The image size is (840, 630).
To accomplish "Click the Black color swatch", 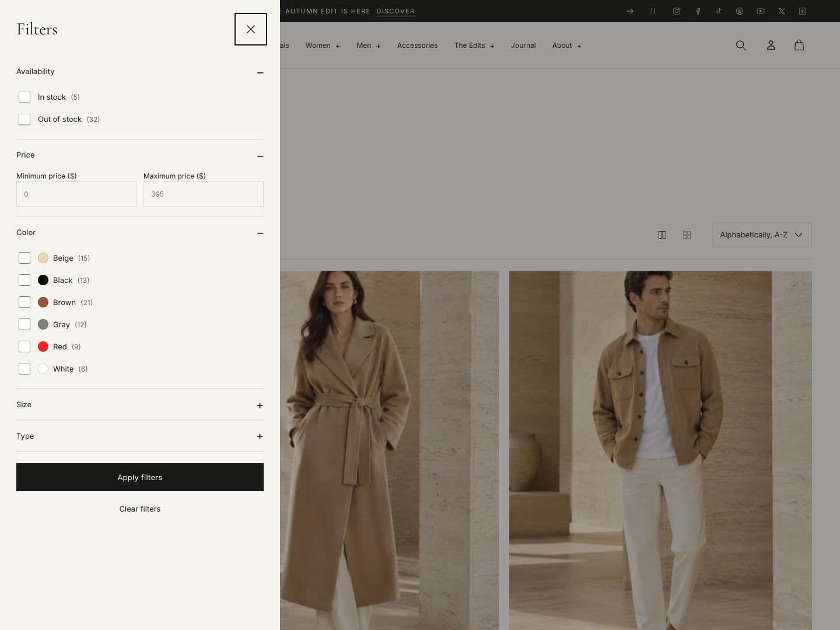I will (43, 280).
